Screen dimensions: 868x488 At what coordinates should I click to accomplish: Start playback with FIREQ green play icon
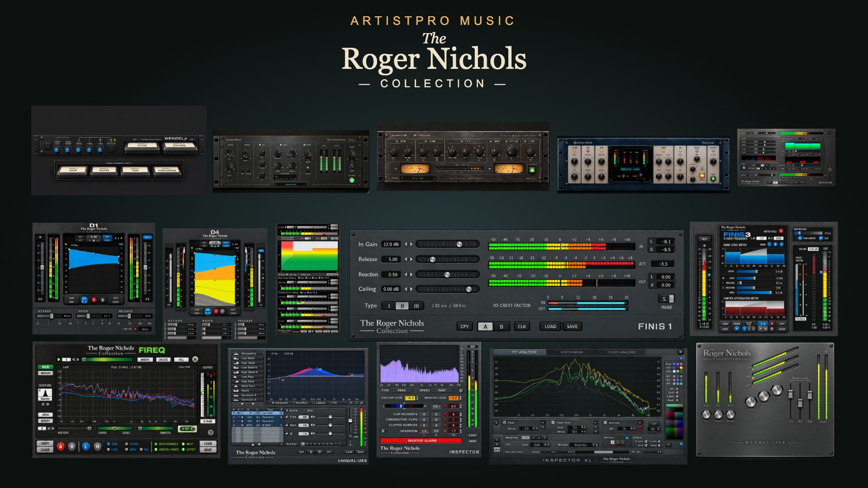click(x=59, y=359)
